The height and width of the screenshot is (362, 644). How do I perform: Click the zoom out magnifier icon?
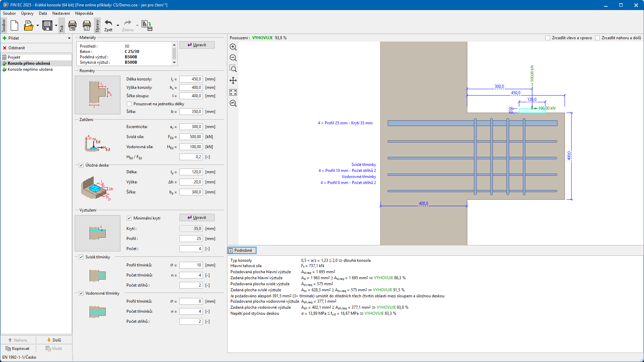(233, 58)
